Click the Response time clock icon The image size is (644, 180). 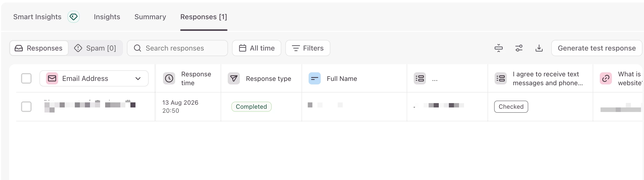click(x=169, y=78)
